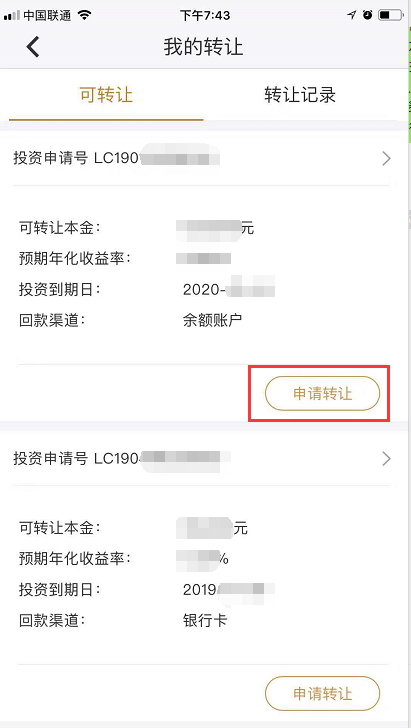411x728 pixels.
Task: Tap 中国联通 carrier label
Action: [47, 15]
